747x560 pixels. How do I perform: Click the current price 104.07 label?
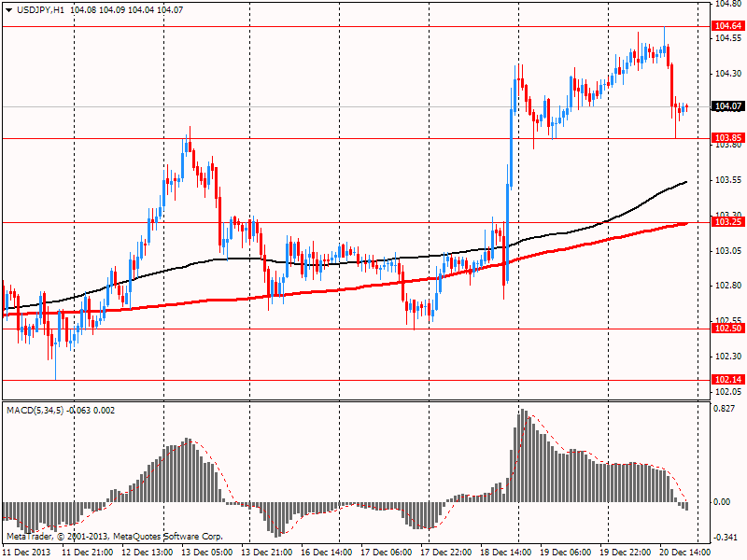(x=728, y=106)
